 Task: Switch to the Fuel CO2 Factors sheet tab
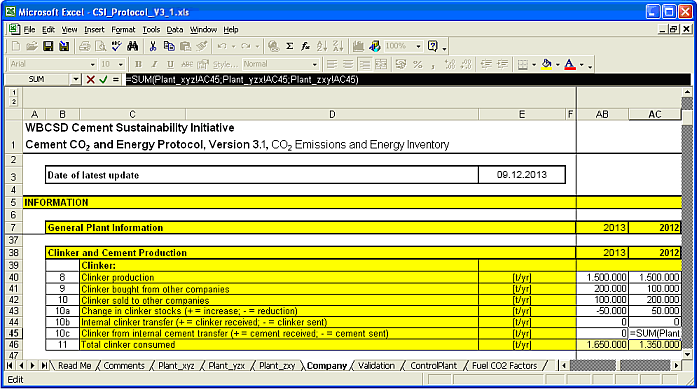tap(505, 365)
